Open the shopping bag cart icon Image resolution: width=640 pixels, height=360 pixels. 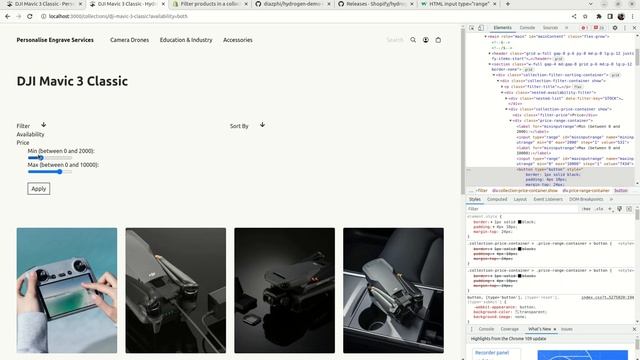click(x=438, y=40)
